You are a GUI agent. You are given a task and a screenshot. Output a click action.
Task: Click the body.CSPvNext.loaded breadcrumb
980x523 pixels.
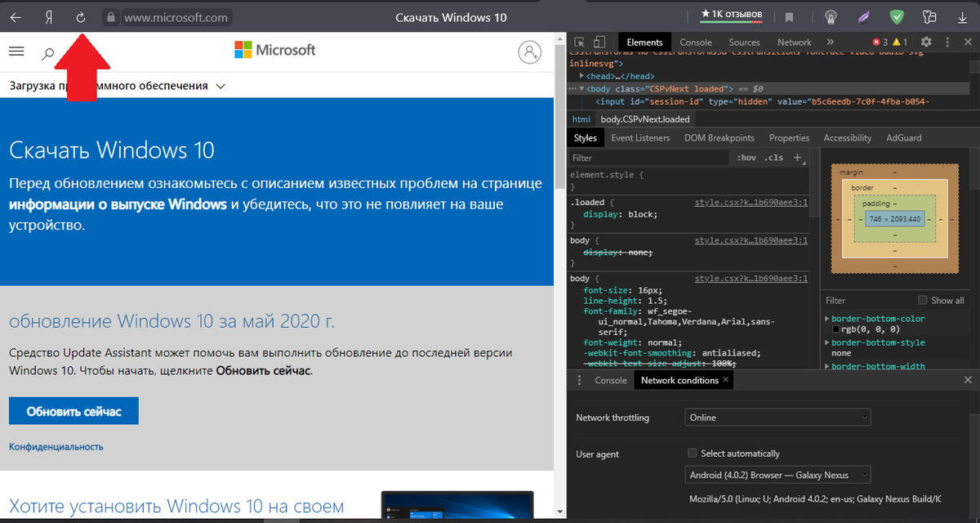[x=645, y=119]
